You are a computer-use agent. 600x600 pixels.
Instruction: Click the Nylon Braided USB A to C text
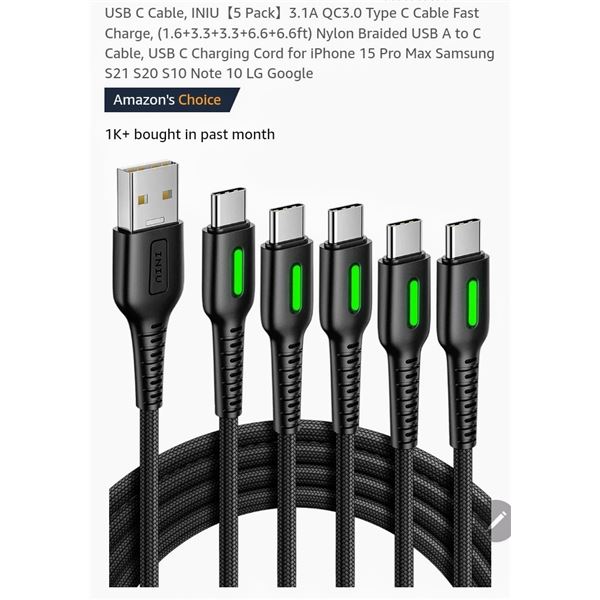[398, 33]
